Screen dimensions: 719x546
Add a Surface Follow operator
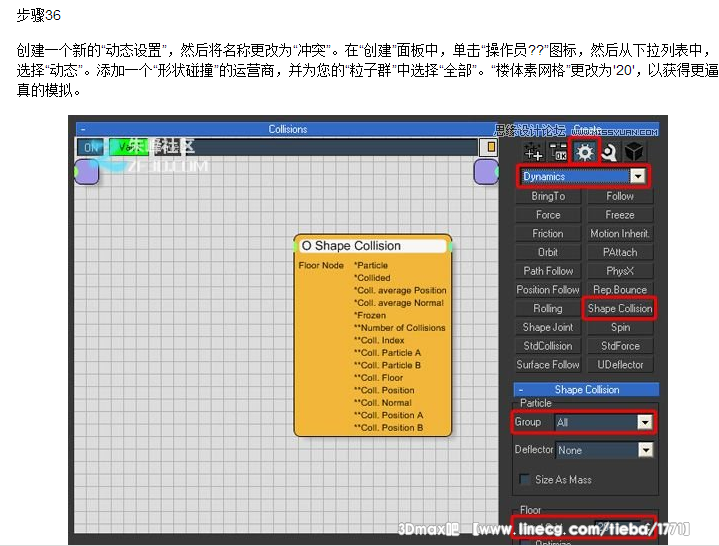tap(548, 365)
